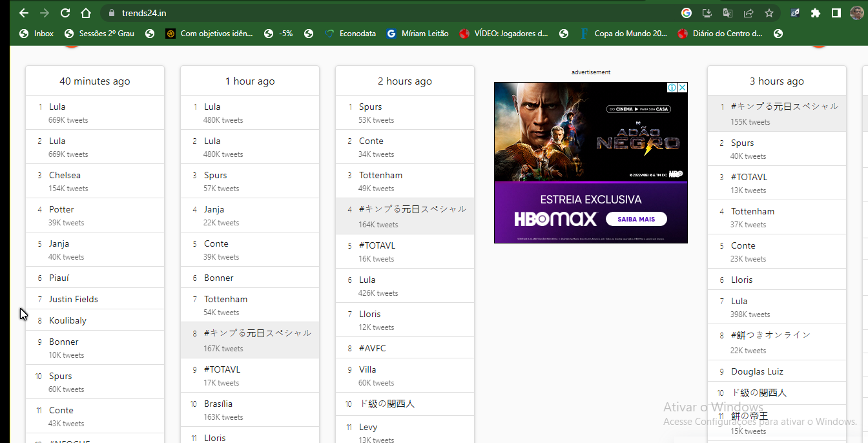Go to the browser home page icon

(86, 13)
